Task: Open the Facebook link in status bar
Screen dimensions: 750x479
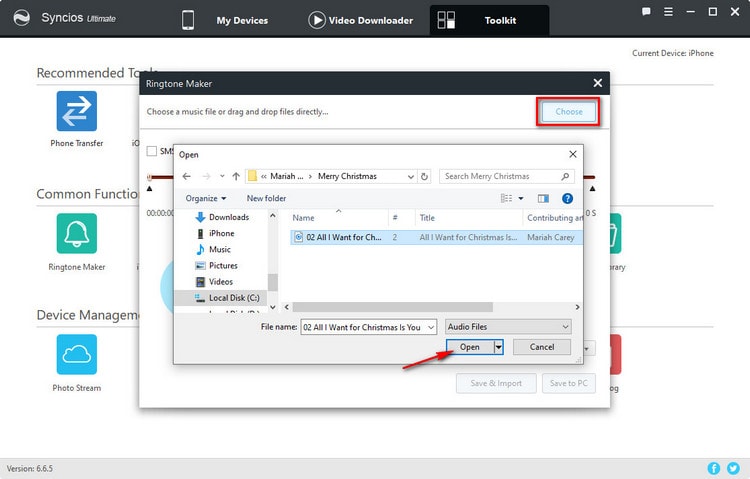Action: tap(714, 468)
